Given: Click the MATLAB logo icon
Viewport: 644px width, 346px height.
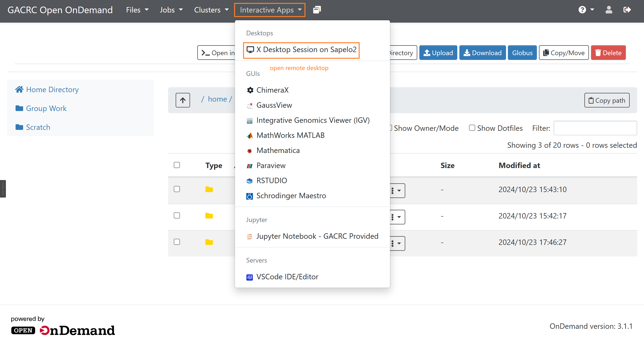Looking at the screenshot, I should [250, 136].
